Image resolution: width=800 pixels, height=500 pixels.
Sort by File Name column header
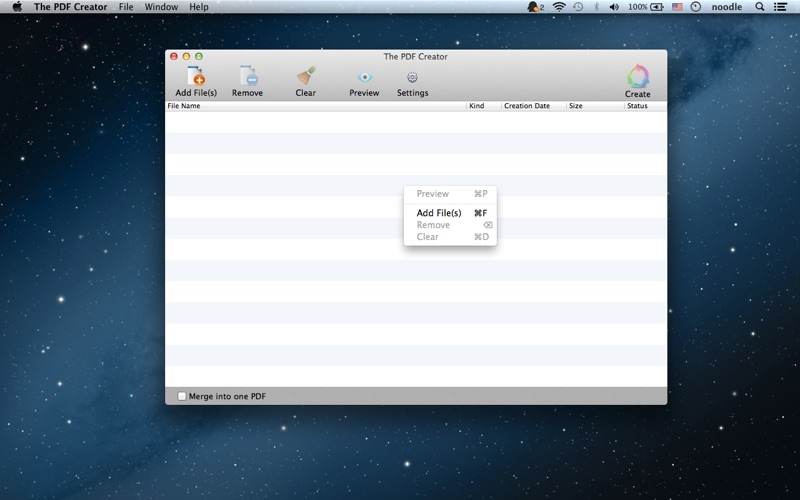pos(315,106)
